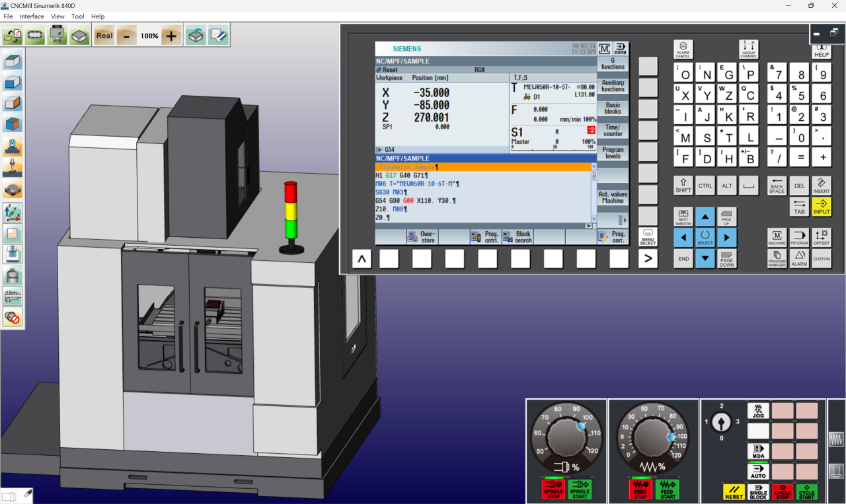Expand softkeys with the right arrow key

pos(648,259)
